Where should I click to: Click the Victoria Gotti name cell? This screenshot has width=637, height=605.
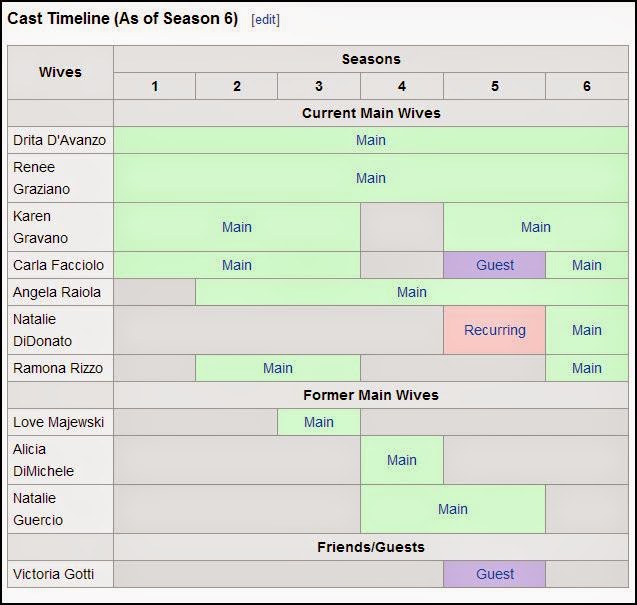coord(60,574)
